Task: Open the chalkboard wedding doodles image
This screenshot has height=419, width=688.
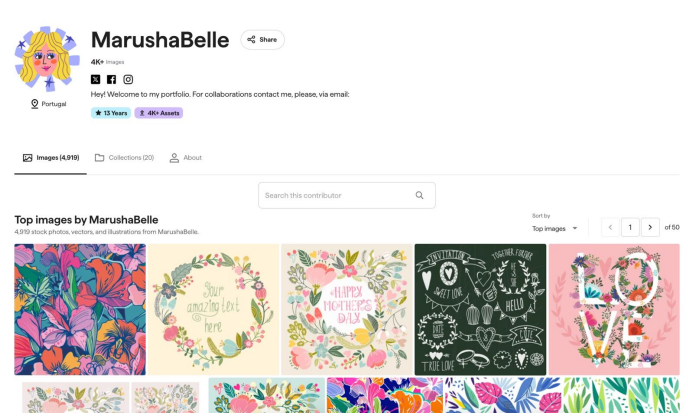Action: tap(480, 309)
